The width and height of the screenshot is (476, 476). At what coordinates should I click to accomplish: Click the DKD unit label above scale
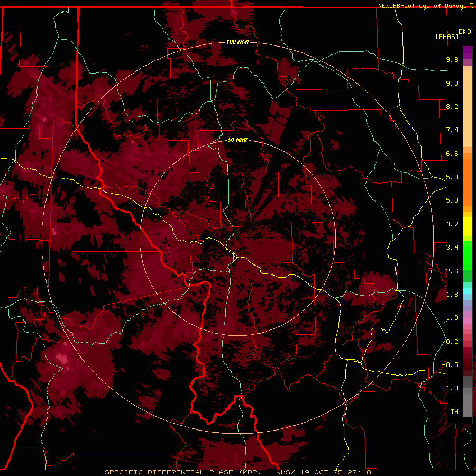(x=465, y=32)
